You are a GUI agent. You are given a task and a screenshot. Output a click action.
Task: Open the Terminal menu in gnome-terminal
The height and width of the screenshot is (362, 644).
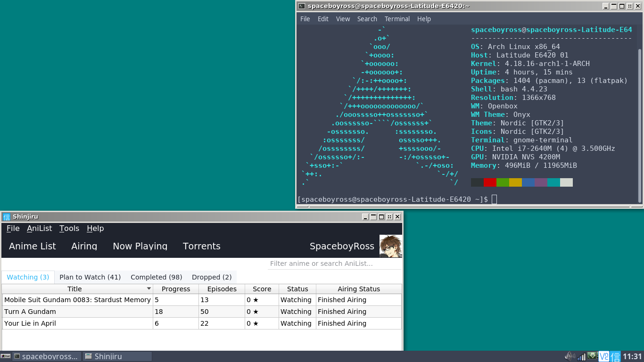[397, 19]
